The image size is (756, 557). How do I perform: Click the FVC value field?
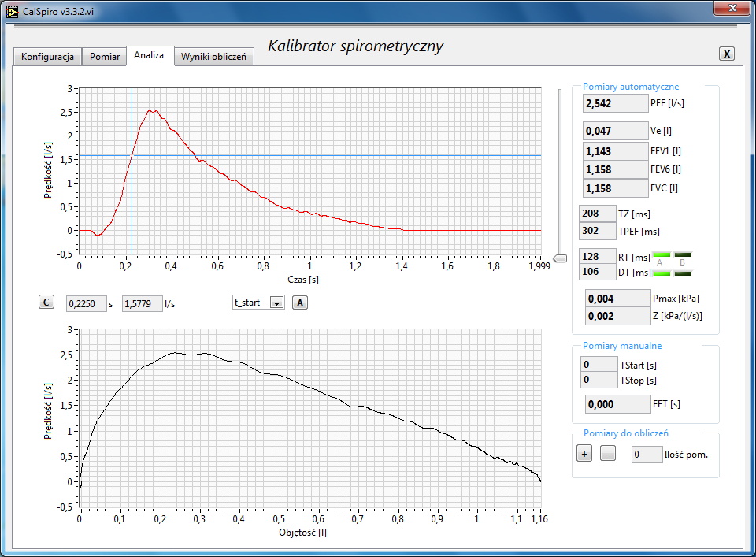tap(615, 188)
